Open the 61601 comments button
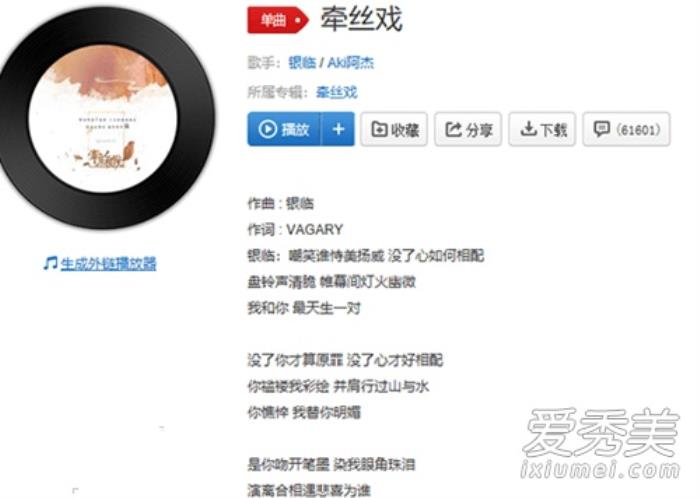This screenshot has height=498, width=700. click(626, 129)
